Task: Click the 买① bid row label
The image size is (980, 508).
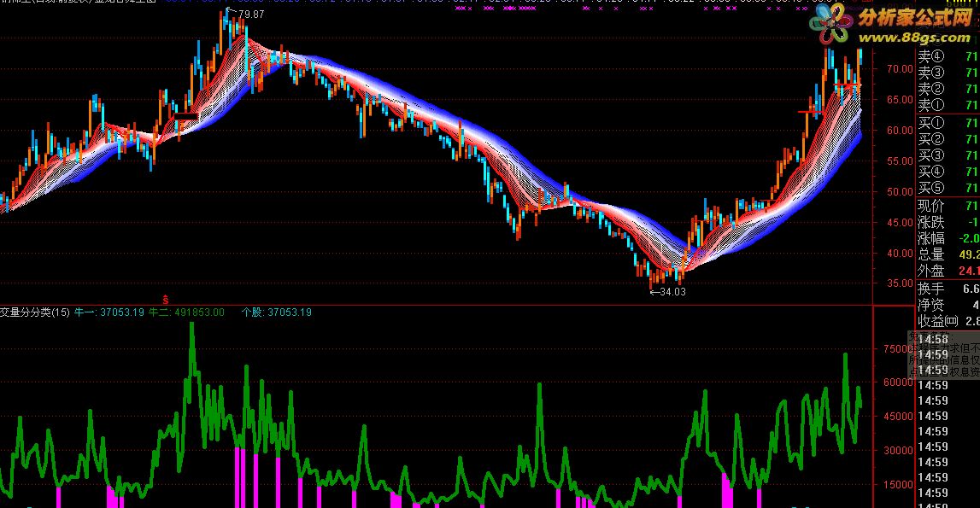Action: point(930,123)
